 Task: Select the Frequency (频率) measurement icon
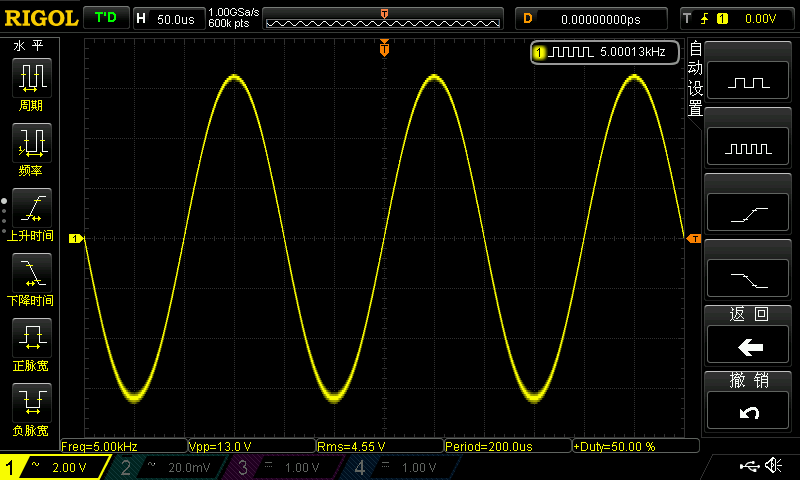pos(32,143)
